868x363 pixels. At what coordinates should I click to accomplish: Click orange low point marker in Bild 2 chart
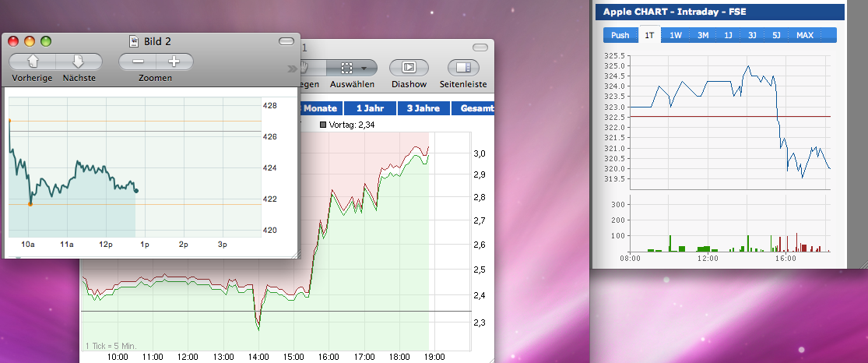[x=30, y=204]
